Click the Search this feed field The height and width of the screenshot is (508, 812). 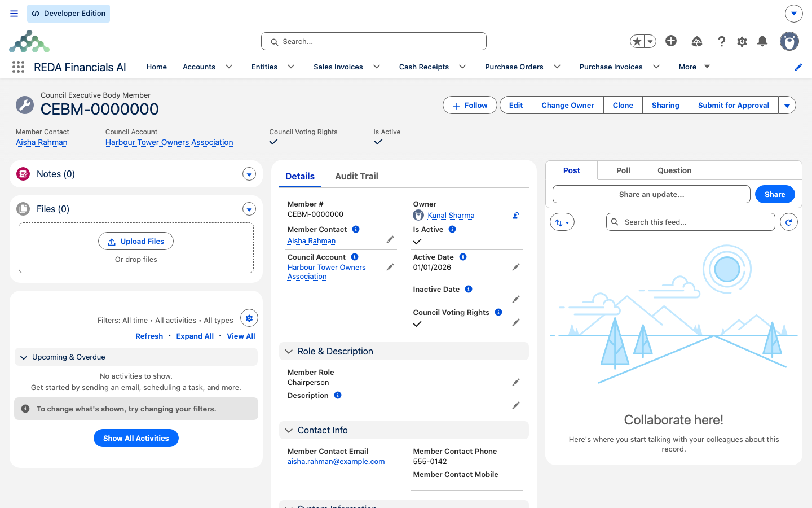[691, 222]
